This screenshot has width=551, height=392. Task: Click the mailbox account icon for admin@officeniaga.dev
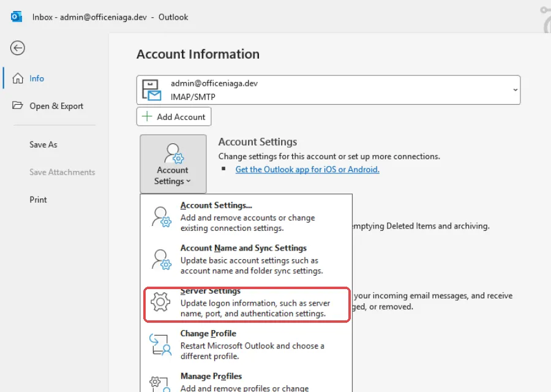151,90
